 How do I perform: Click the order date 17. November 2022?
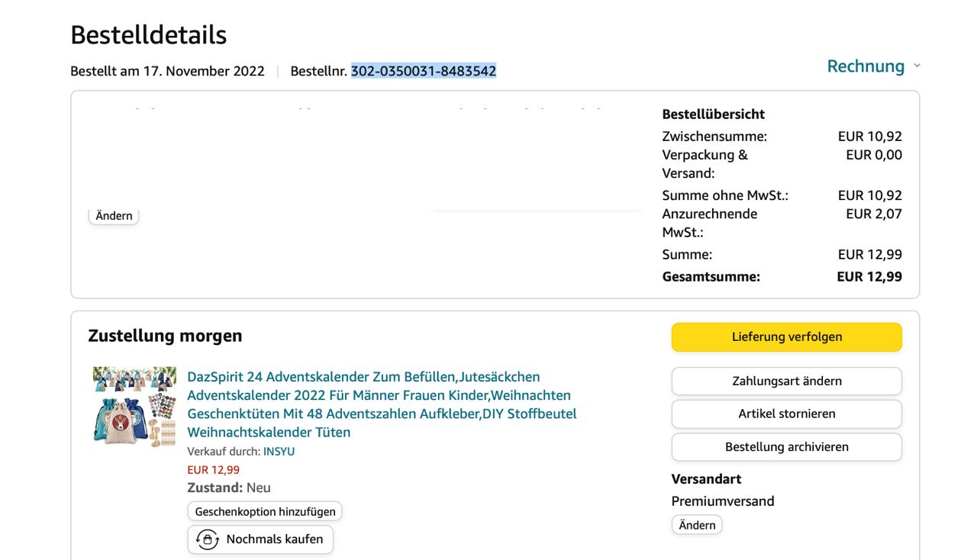pos(204,71)
